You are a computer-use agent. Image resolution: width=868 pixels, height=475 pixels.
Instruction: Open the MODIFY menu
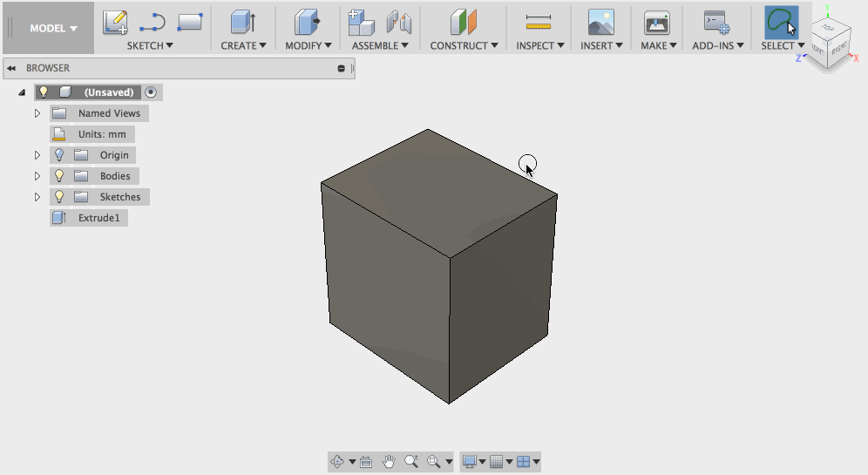tap(308, 45)
